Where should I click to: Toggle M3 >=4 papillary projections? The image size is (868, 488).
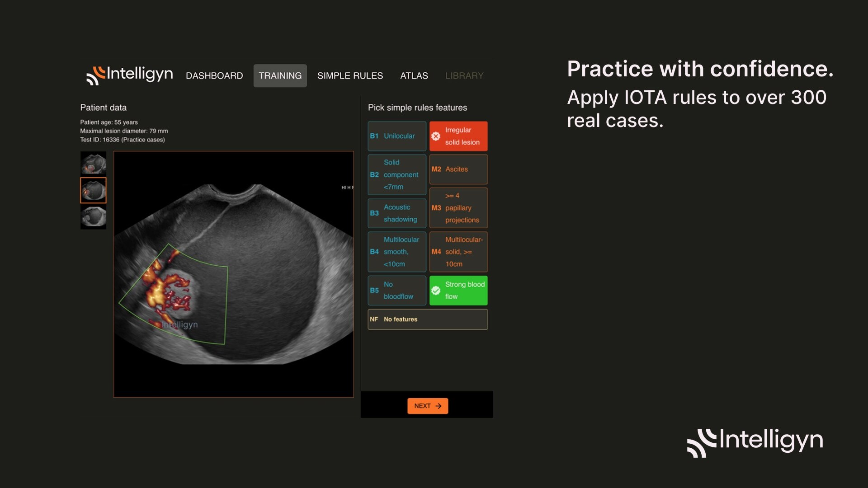coord(458,208)
